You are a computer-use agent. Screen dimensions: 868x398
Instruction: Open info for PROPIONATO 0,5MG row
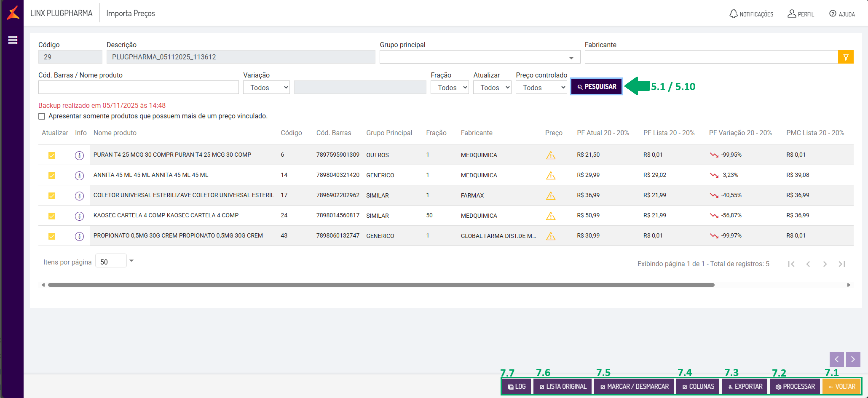(x=79, y=236)
